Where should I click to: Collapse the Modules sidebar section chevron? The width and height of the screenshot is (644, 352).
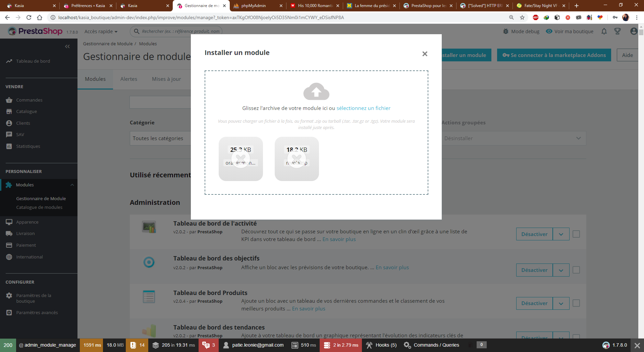click(x=72, y=185)
